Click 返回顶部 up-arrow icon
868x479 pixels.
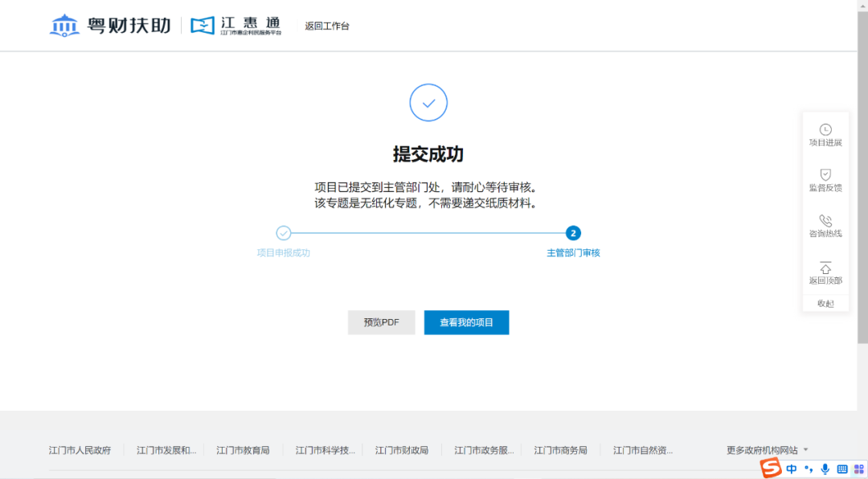click(825, 268)
